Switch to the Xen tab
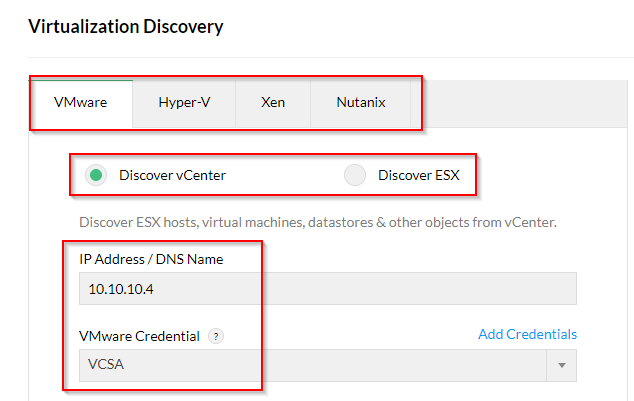 coord(273,103)
